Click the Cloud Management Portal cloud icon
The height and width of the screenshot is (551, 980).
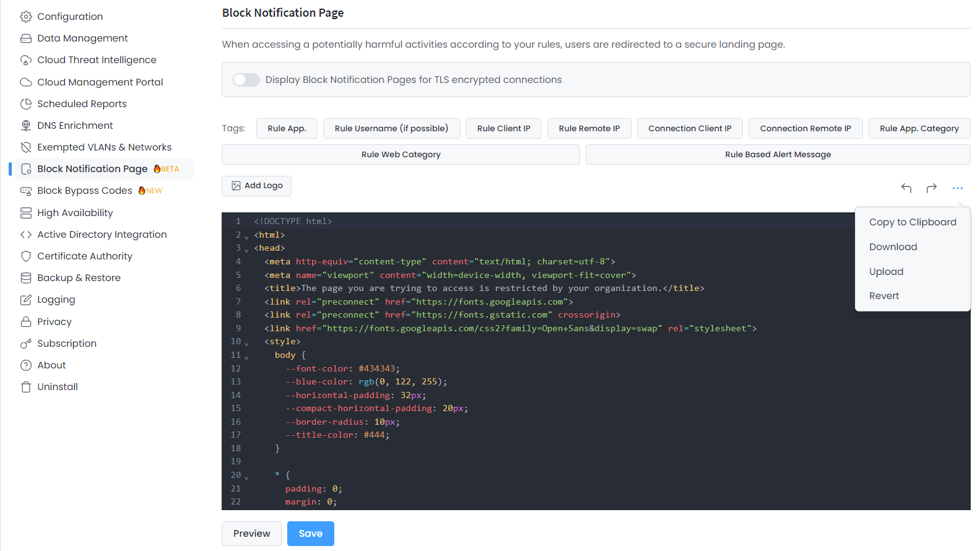26,82
